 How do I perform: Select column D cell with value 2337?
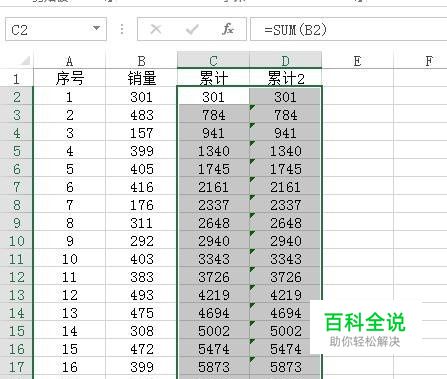coord(285,205)
